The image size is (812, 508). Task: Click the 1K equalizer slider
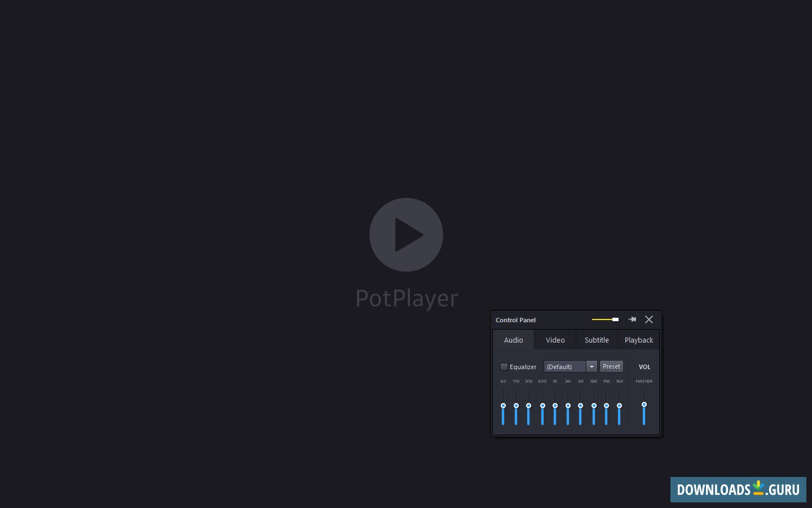coord(555,406)
